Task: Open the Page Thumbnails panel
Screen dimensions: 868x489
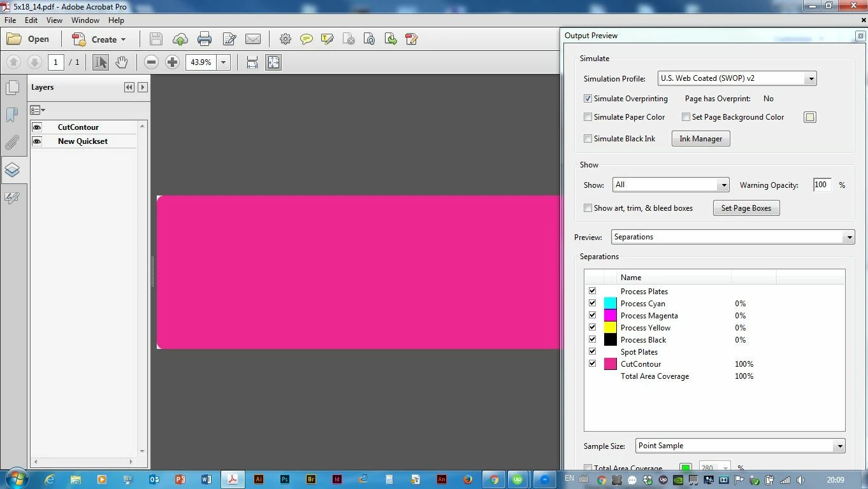Action: tap(12, 87)
